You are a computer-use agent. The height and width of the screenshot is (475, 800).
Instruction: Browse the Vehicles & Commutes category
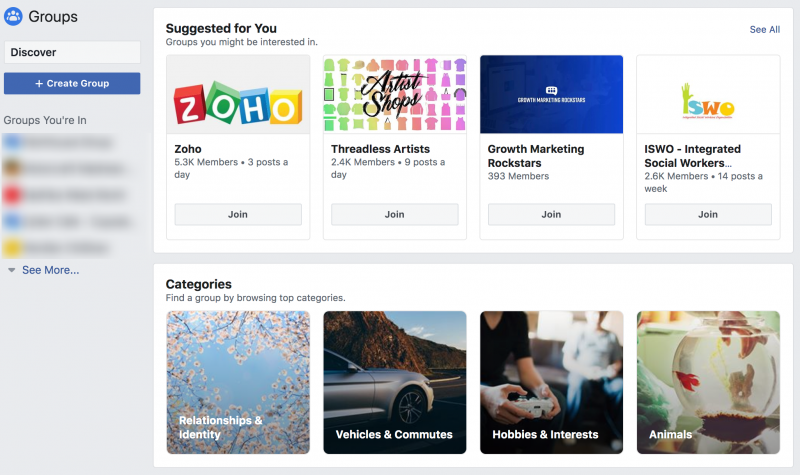click(395, 382)
